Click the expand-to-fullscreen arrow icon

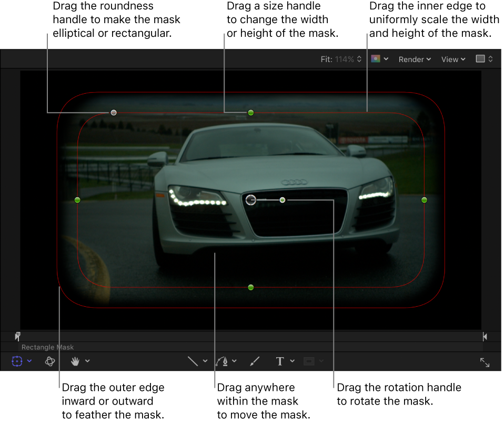click(485, 362)
